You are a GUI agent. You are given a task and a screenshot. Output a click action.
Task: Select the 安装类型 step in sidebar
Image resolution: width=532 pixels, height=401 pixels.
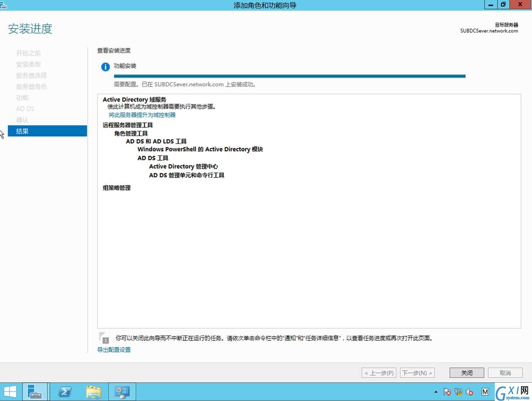[28, 64]
